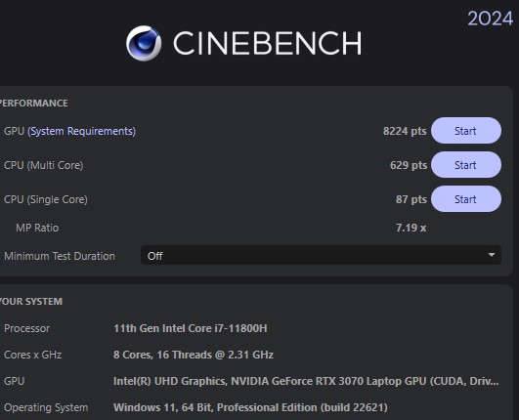The image size is (519, 420).
Task: Click the PERFORMANCE section header
Action: pos(33,103)
